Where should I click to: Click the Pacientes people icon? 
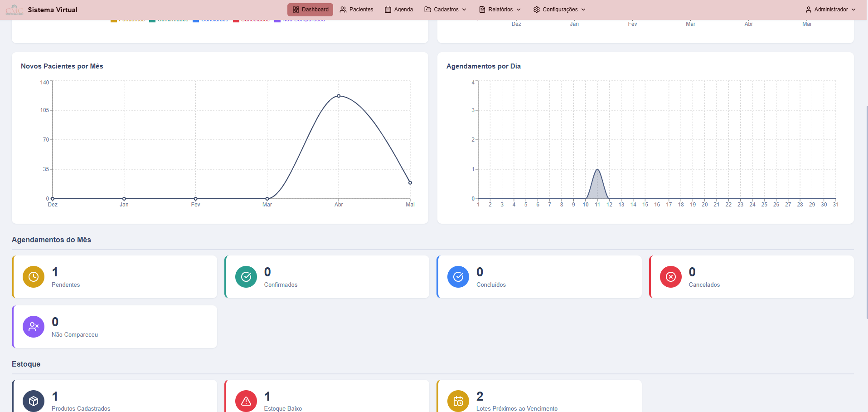tap(343, 10)
